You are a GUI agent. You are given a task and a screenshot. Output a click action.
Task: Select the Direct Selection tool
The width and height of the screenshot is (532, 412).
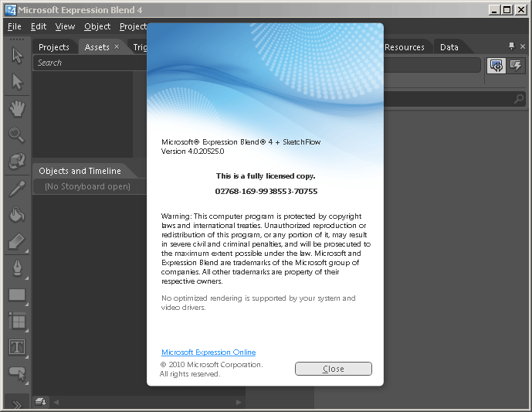(17, 82)
